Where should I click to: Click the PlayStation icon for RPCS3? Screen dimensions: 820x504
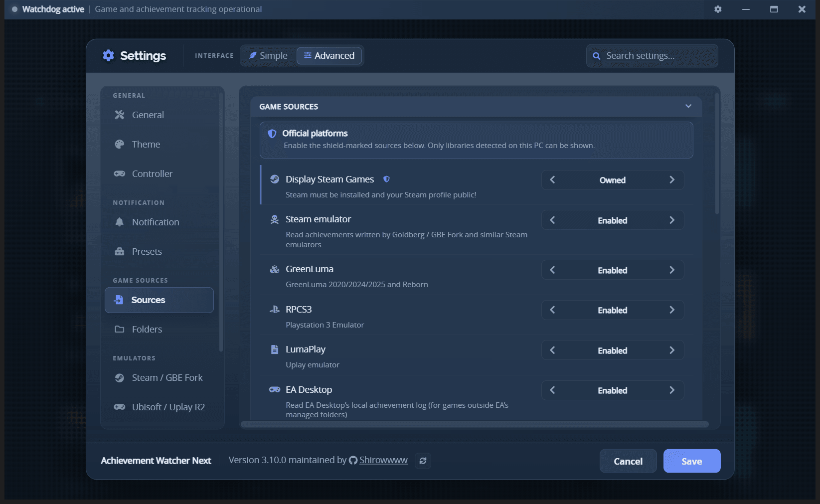[x=274, y=309]
